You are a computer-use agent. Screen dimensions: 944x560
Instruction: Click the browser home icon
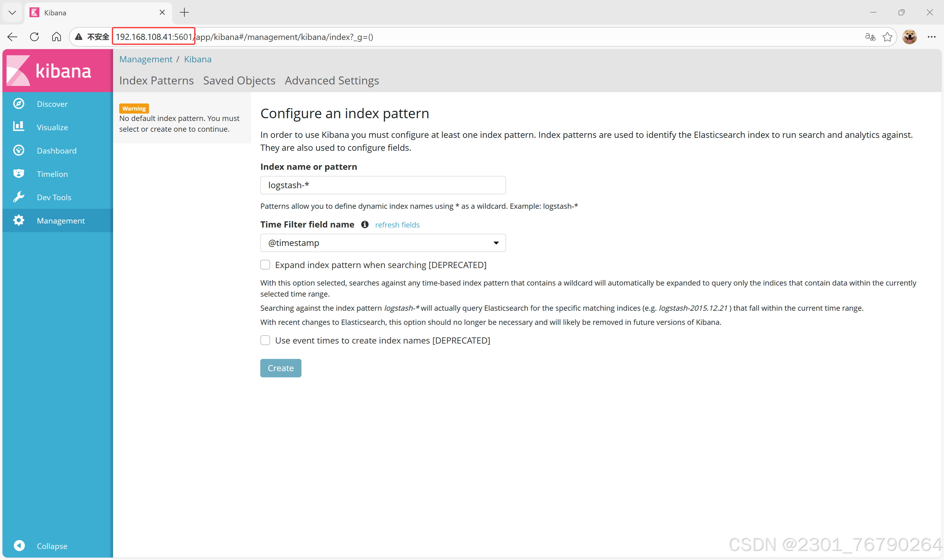click(57, 37)
